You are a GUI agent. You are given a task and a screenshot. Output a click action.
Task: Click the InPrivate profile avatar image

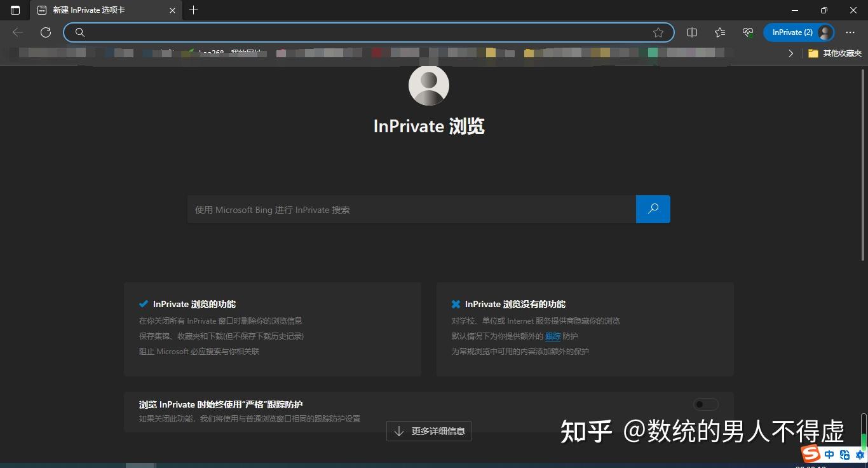tap(429, 85)
